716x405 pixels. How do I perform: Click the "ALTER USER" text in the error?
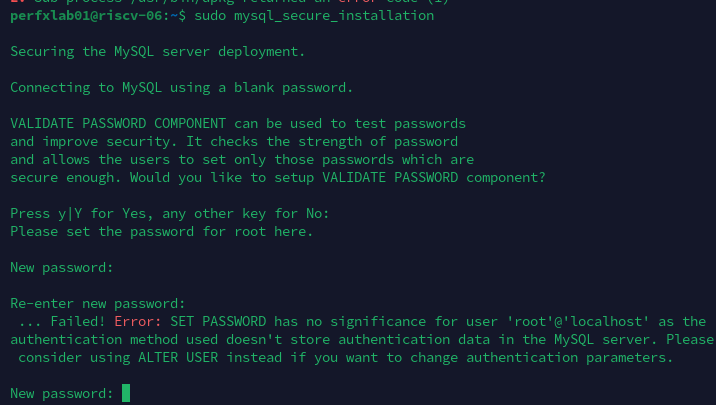pos(147,357)
